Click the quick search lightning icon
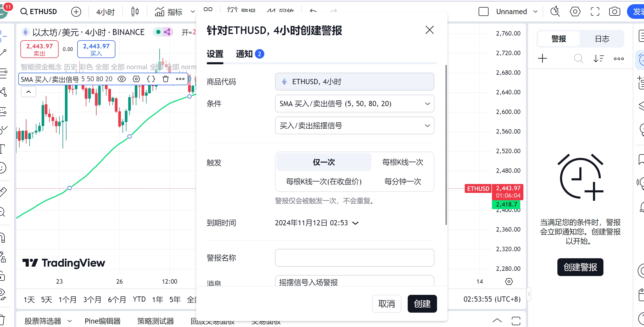The width and height of the screenshot is (644, 327). (x=555, y=12)
